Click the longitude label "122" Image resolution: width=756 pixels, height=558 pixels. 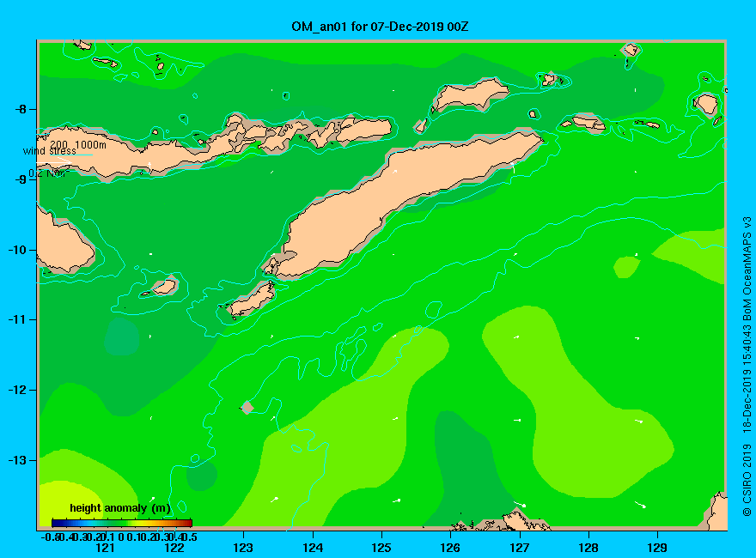(x=174, y=548)
